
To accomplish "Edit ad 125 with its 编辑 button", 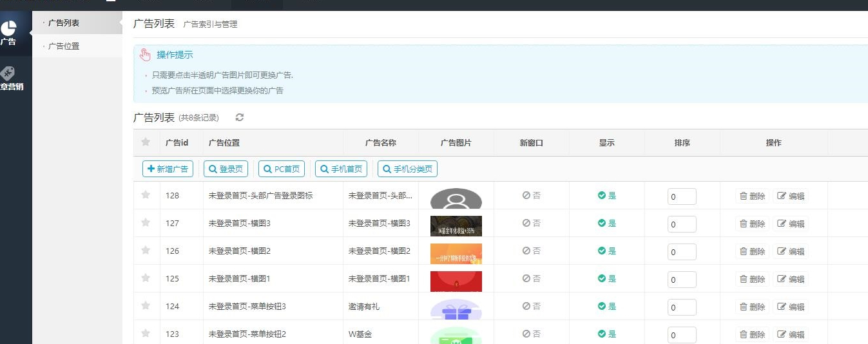I will click(x=791, y=279).
